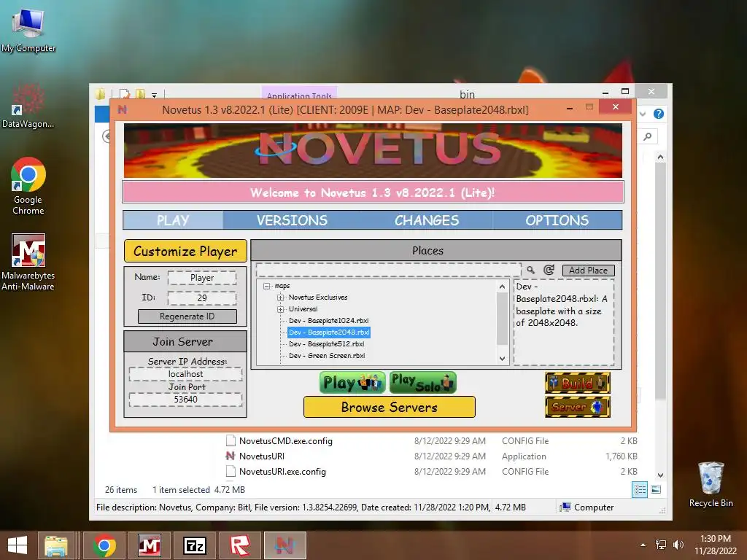Click the places search text box
This screenshot has width=747, height=560.
(388, 270)
